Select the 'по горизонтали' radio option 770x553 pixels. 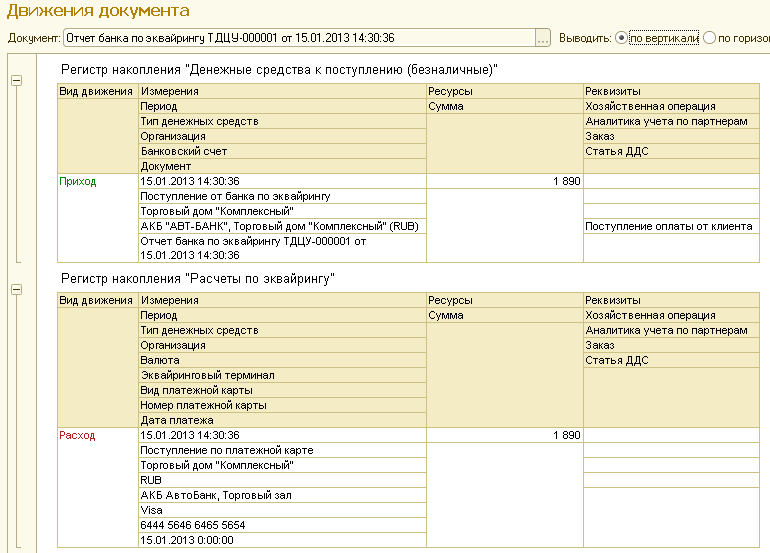tap(710, 38)
